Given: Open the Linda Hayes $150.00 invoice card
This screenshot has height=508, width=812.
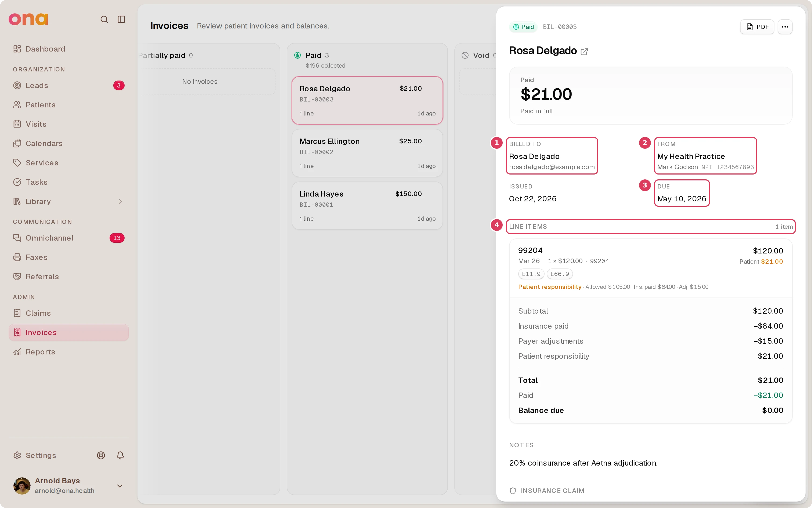Looking at the screenshot, I should click(x=367, y=206).
